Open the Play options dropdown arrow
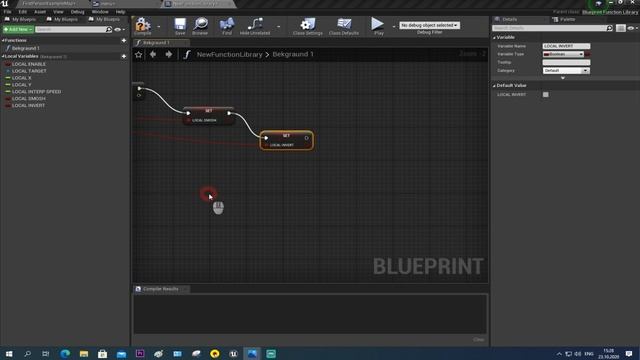The image size is (640, 360). click(393, 27)
